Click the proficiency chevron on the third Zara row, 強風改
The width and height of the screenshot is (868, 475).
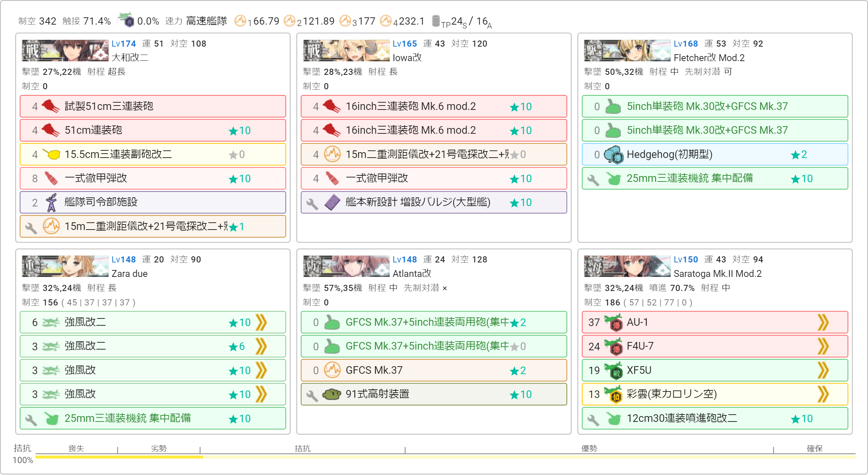[x=261, y=370]
